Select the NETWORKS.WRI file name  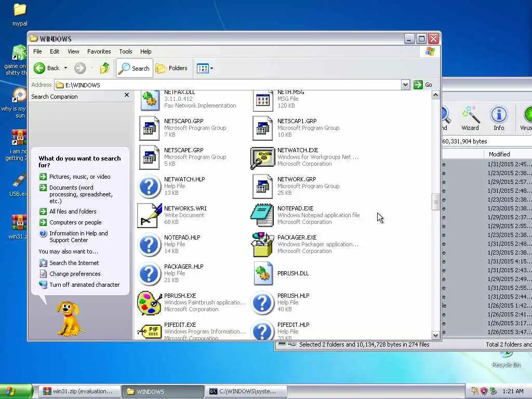coord(185,208)
